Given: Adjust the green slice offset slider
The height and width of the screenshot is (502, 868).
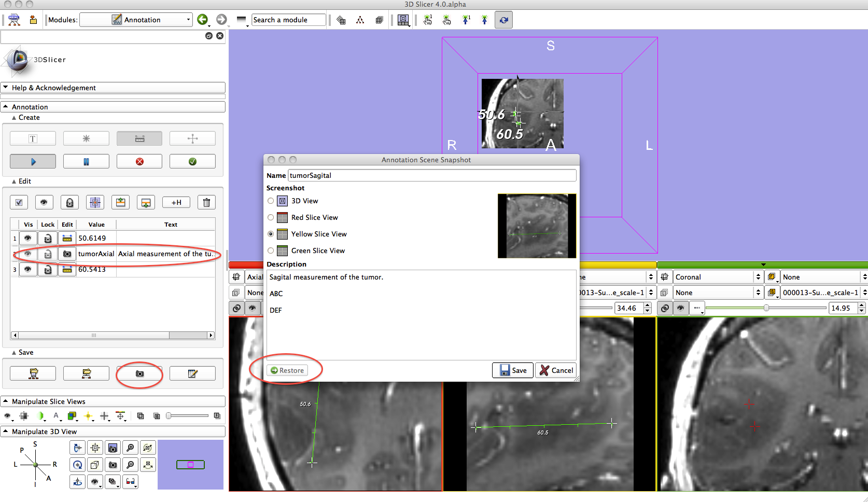Looking at the screenshot, I should [x=766, y=308].
